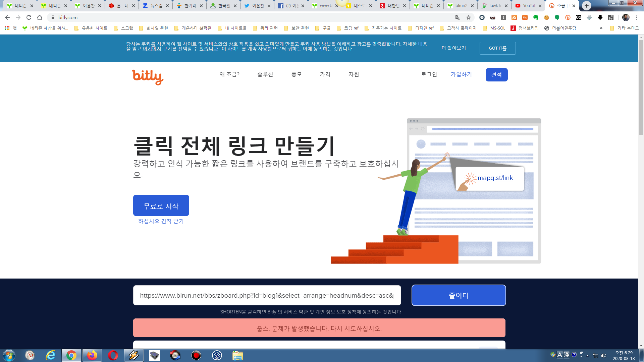
Task: Click the network connection tray icon
Action: pyautogui.click(x=596, y=356)
